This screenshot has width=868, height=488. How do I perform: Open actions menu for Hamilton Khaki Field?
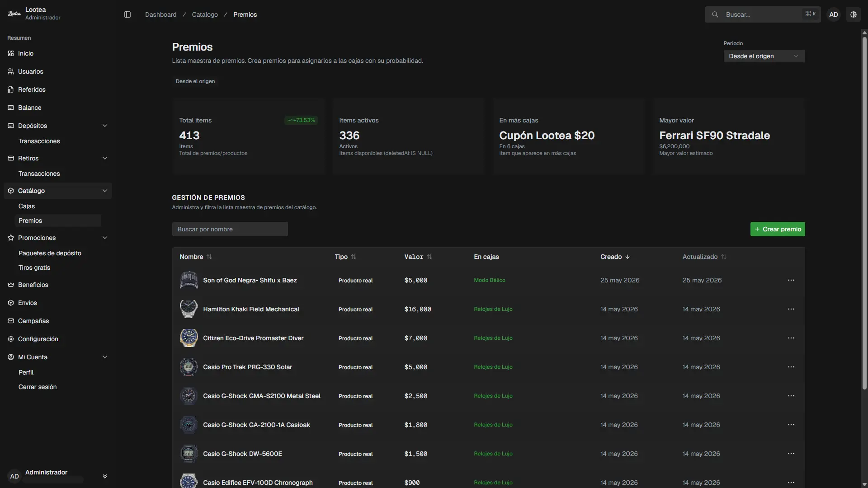791,309
